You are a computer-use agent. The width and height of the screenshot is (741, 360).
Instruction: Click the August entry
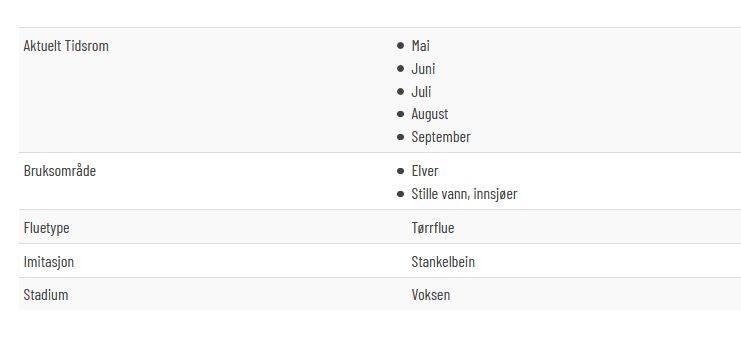pos(430,114)
